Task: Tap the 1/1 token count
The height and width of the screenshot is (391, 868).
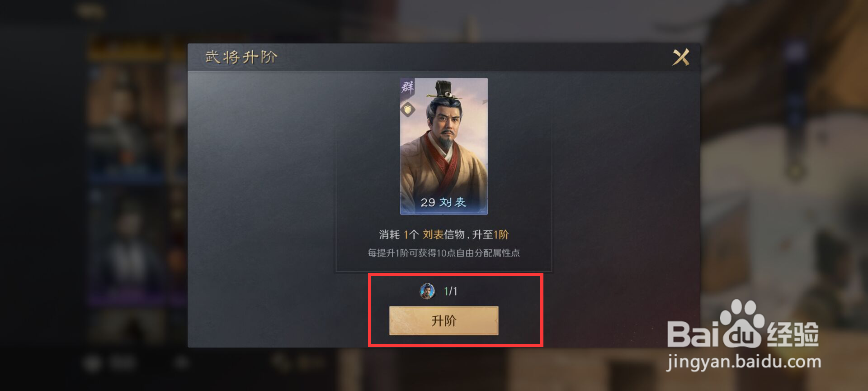Action: click(x=450, y=291)
